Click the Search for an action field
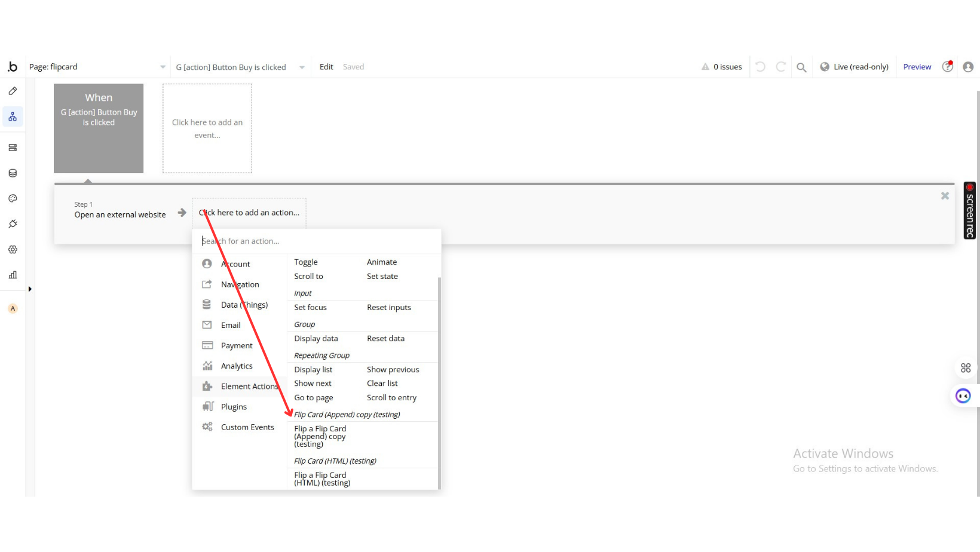 pos(317,241)
